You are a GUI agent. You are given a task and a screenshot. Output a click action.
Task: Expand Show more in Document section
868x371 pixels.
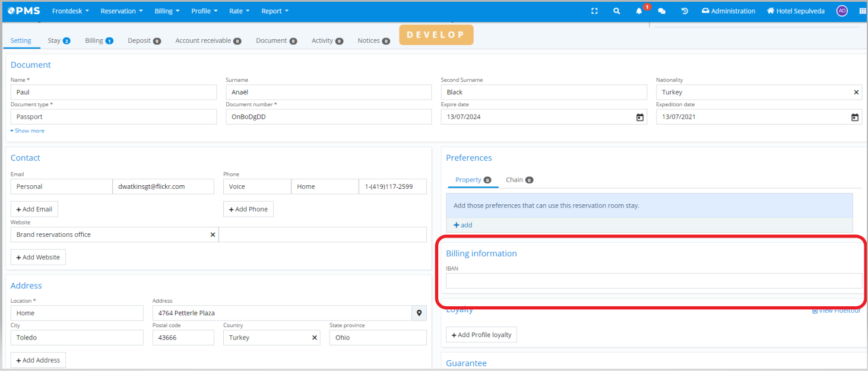point(27,131)
